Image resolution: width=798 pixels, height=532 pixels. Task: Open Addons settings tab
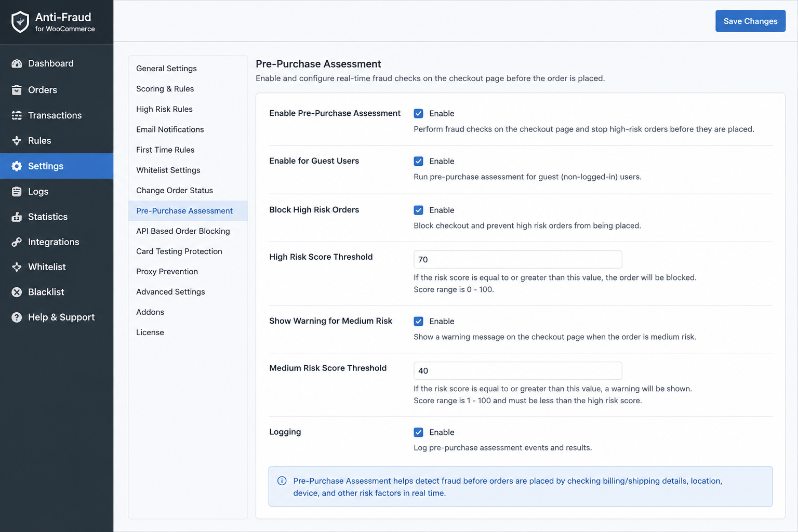coord(188,312)
